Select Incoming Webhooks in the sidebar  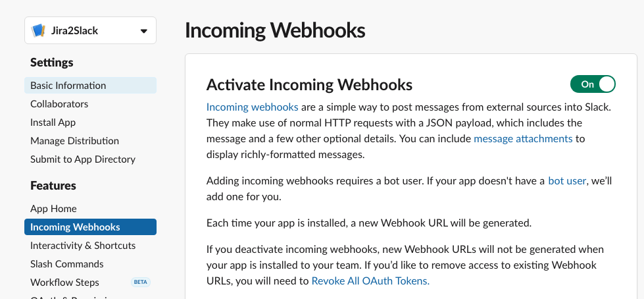[75, 227]
